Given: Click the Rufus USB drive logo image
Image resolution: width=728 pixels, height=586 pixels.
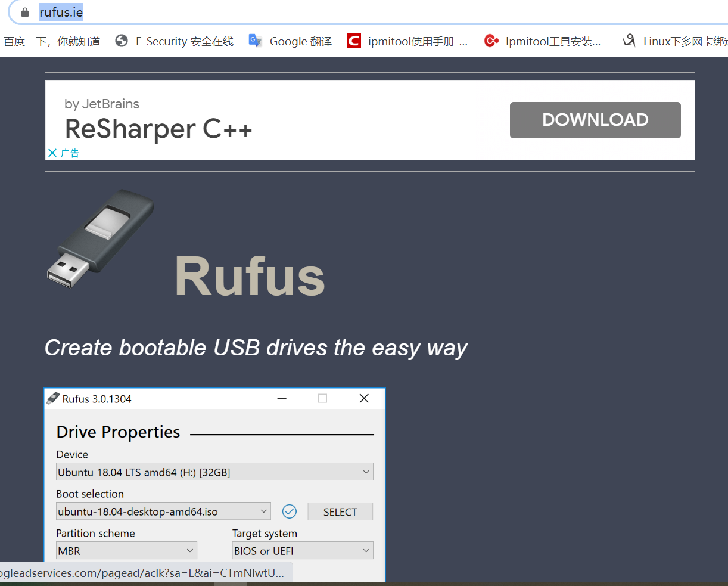Looking at the screenshot, I should [x=101, y=238].
